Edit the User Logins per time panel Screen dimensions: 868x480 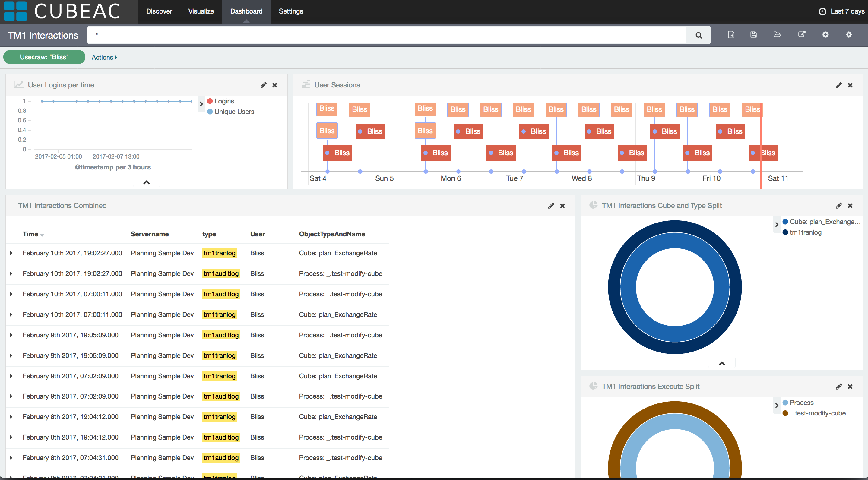[263, 85]
